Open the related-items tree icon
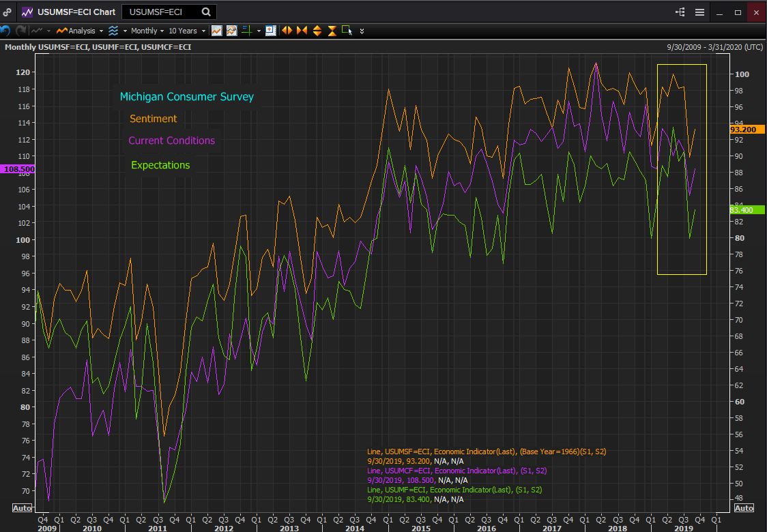This screenshot has width=767, height=532. coord(680,12)
